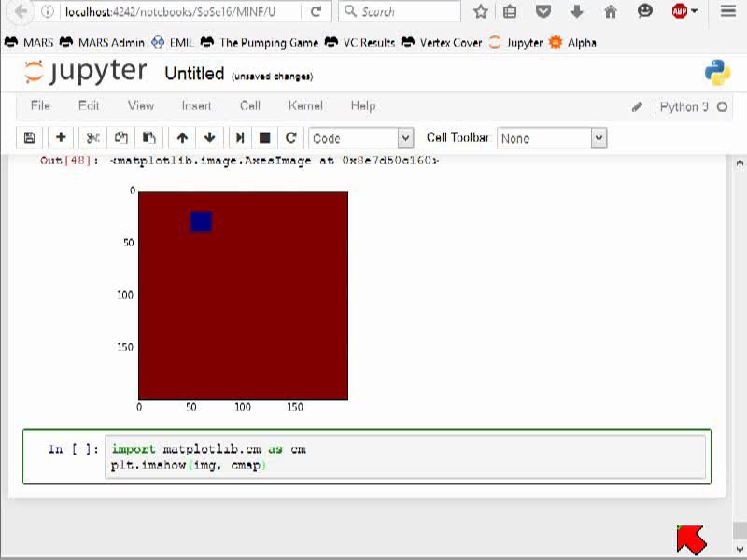747x560 pixels.
Task: Open the bookmarks list icon
Action: coord(510,11)
